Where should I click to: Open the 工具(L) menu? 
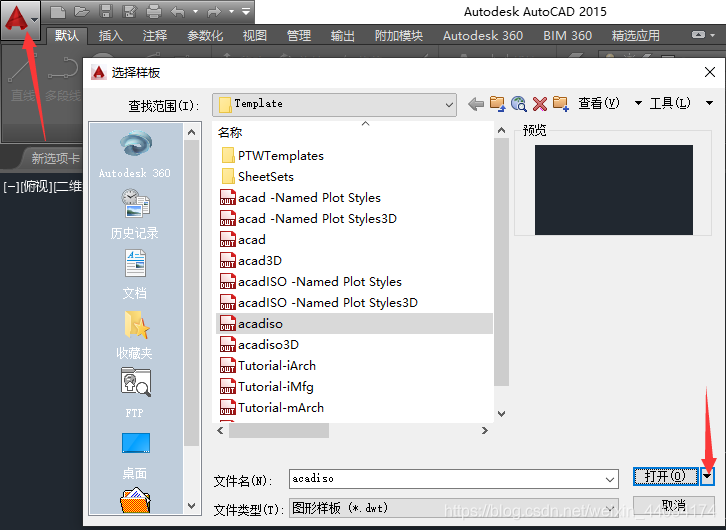(670, 103)
